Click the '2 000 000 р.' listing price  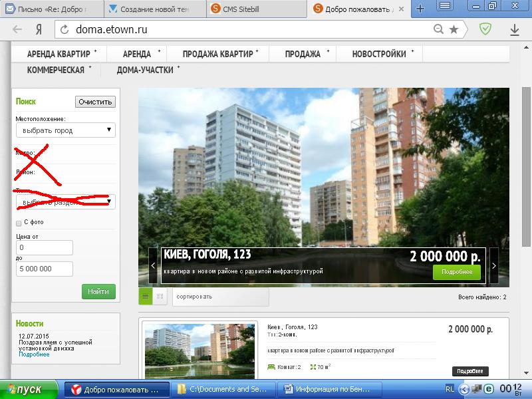click(470, 329)
